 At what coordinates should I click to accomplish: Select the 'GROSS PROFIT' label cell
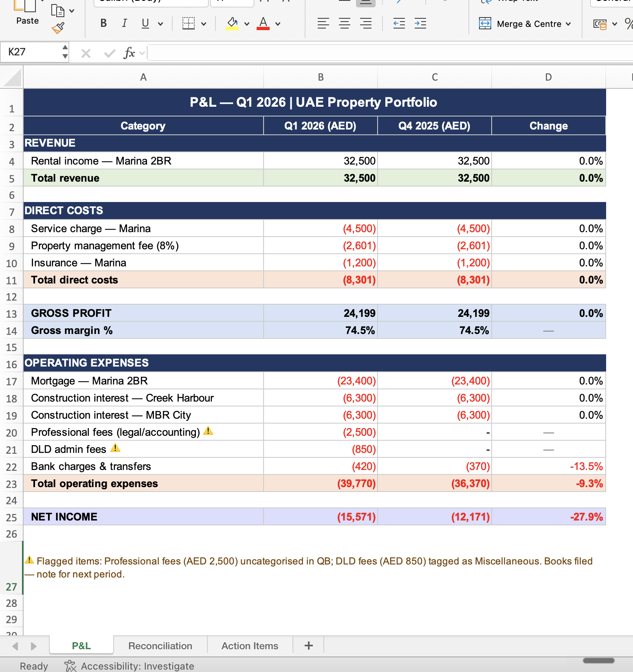click(x=143, y=313)
